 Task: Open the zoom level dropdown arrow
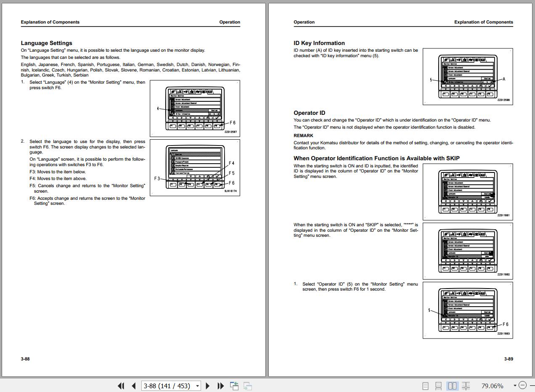pyautogui.click(x=515, y=386)
